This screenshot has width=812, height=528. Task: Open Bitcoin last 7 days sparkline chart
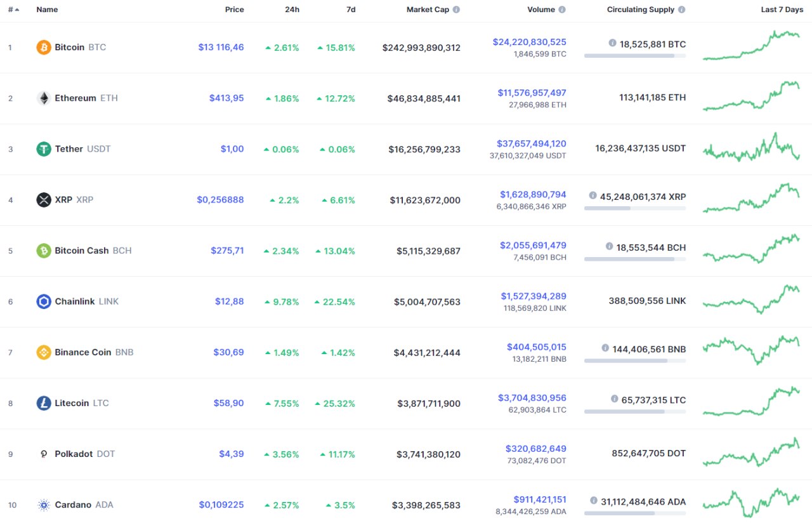752,46
